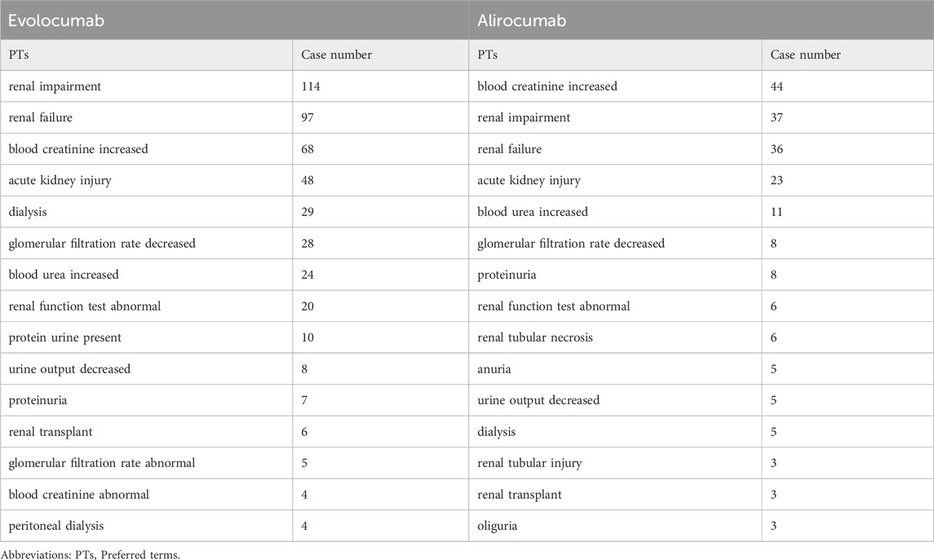Click the Abbreviations footnote text

pyautogui.click(x=90, y=554)
